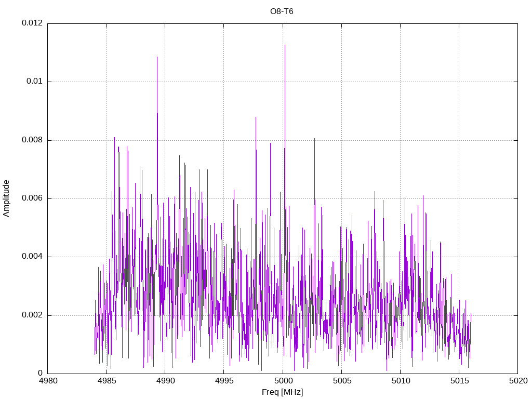This screenshot has width=532, height=399.
Task: Click the plot title O8-T6
Action: click(282, 11)
